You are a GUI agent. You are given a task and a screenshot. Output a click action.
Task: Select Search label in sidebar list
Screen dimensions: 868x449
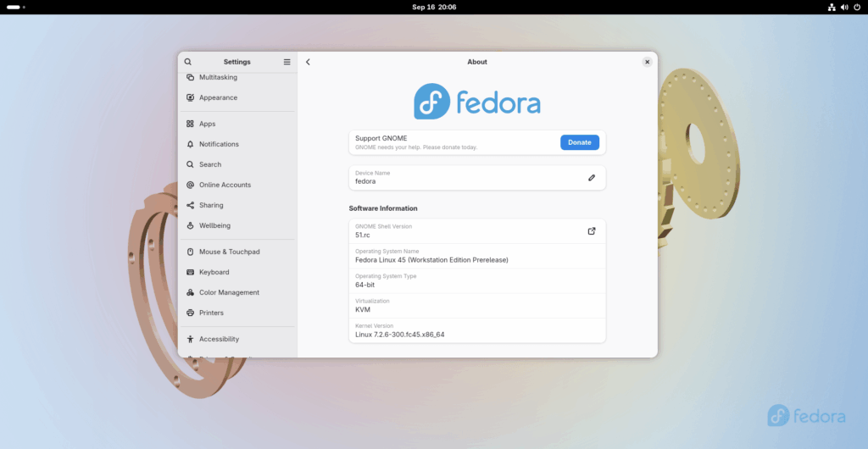point(210,165)
